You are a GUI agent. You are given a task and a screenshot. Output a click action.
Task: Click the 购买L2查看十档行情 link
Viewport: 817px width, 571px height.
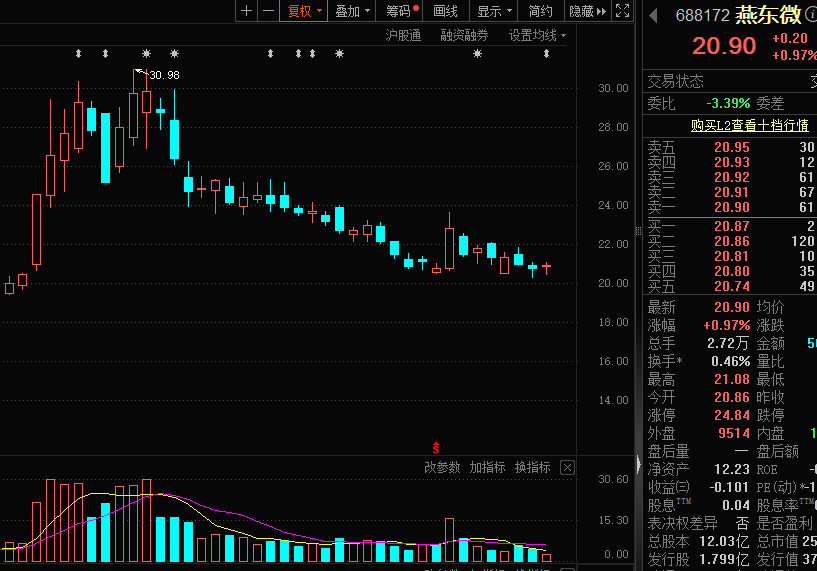click(x=749, y=125)
